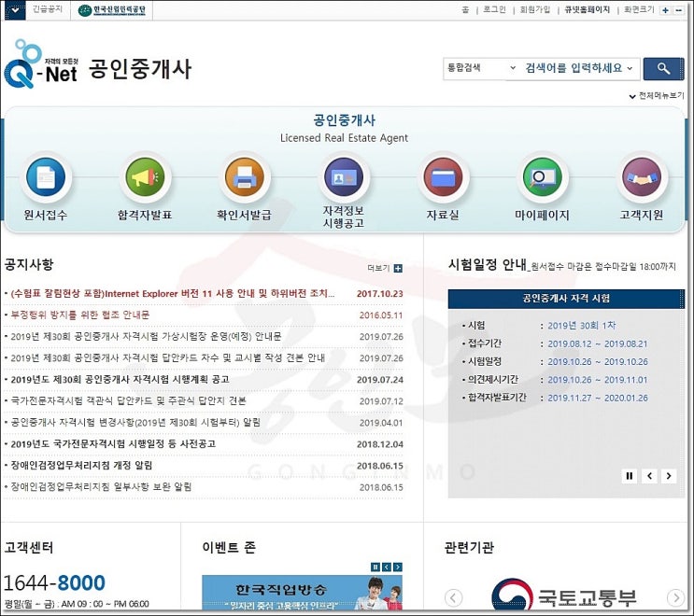The width and height of the screenshot is (694, 616).
Task: Click the 검색어를 입력하세요 search field
Action: (x=574, y=68)
